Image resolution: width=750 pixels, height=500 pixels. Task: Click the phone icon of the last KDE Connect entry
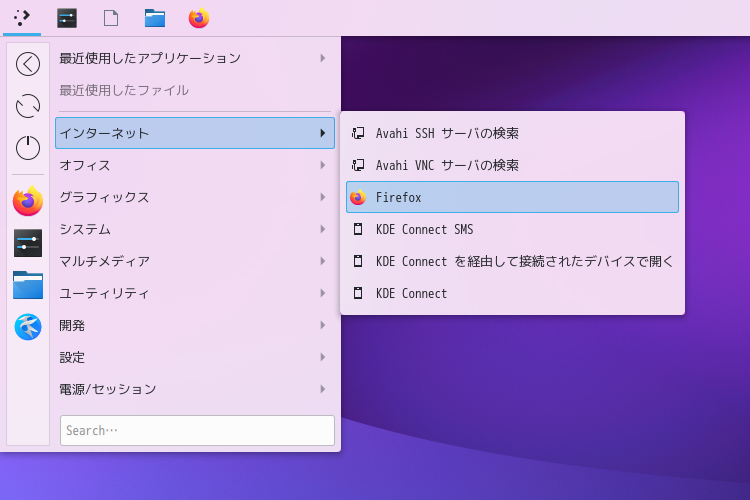358,293
